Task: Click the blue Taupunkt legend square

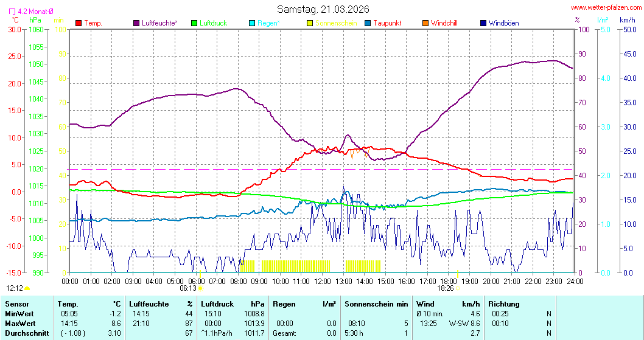Action: coord(368,23)
